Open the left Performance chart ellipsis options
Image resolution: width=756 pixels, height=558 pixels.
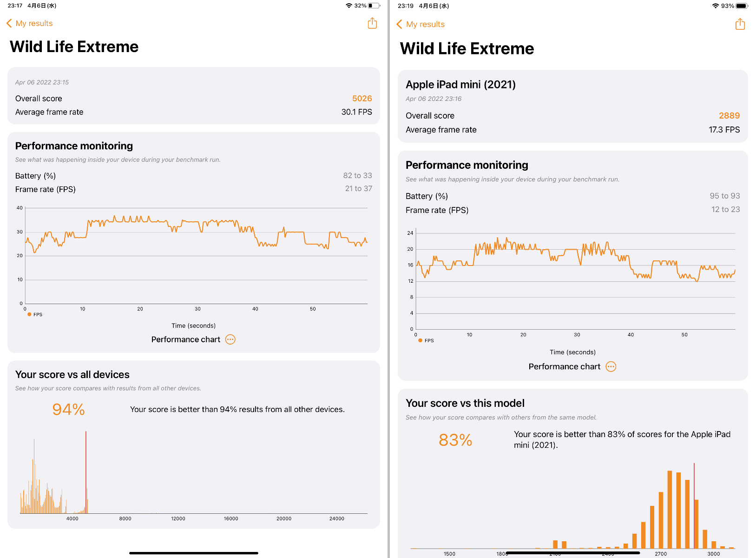230,339
